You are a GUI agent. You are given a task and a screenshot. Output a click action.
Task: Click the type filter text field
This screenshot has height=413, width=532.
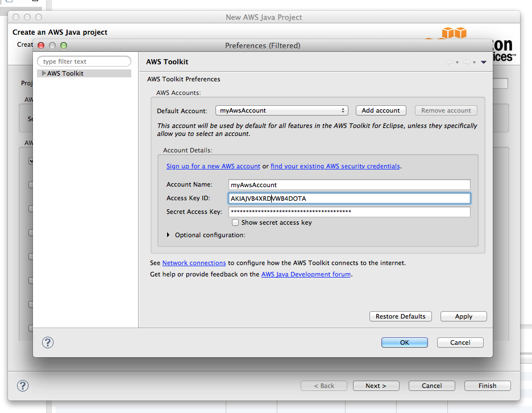[84, 61]
